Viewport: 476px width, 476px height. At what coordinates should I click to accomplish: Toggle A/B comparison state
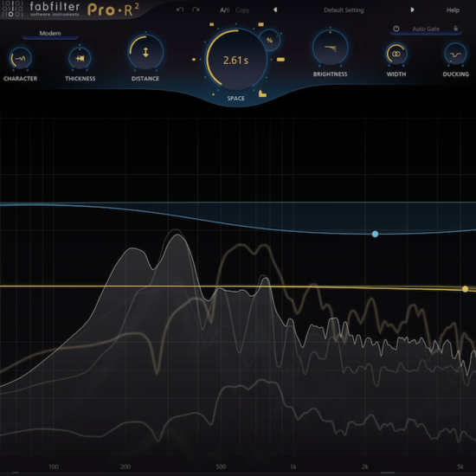pyautogui.click(x=225, y=10)
